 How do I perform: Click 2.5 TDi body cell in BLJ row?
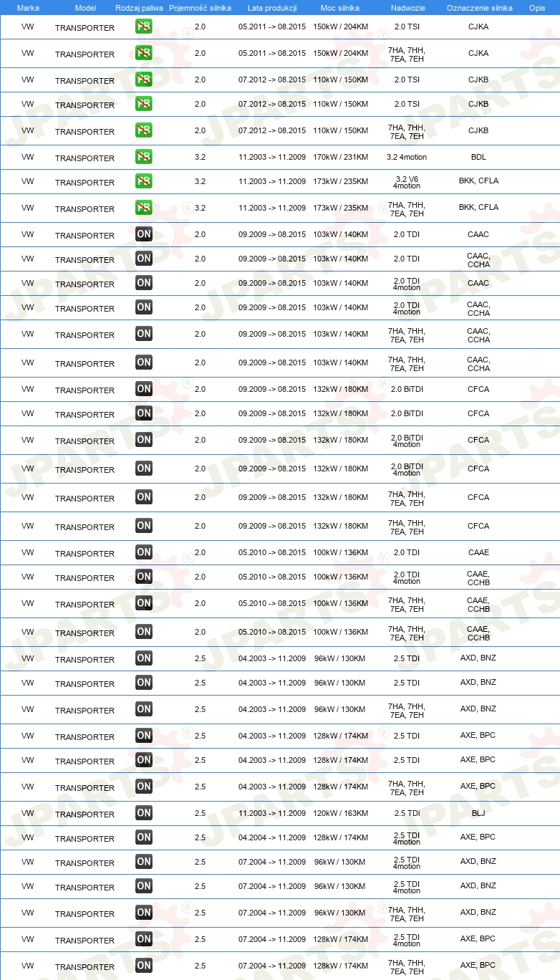(407, 812)
